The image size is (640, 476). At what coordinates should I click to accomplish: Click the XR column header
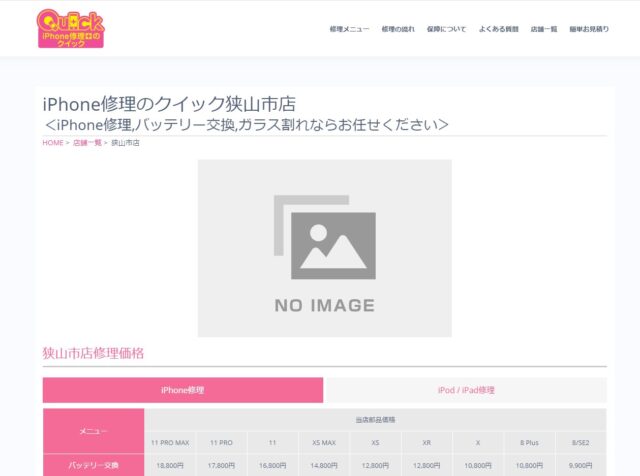tap(427, 443)
